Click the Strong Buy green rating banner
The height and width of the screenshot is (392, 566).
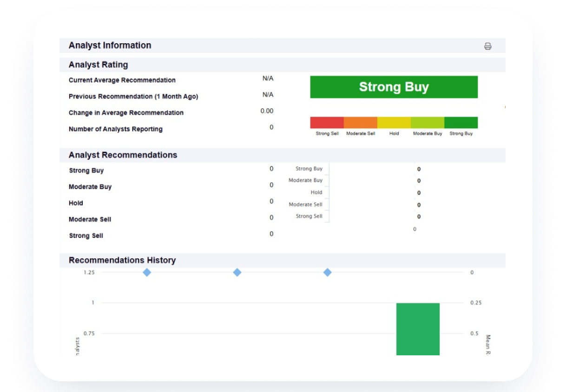pos(394,87)
